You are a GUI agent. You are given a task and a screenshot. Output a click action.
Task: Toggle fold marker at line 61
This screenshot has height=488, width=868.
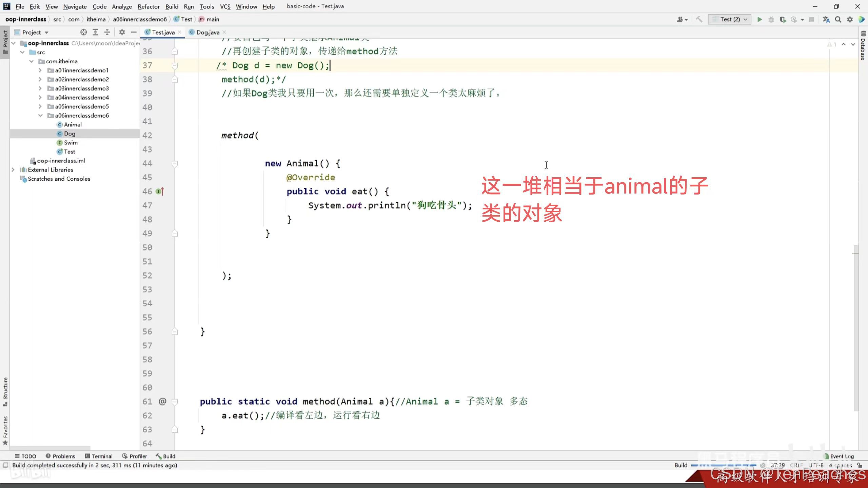175,402
